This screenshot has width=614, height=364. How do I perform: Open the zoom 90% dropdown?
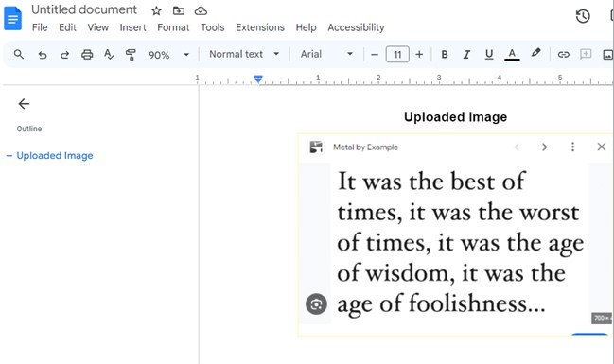pos(168,55)
